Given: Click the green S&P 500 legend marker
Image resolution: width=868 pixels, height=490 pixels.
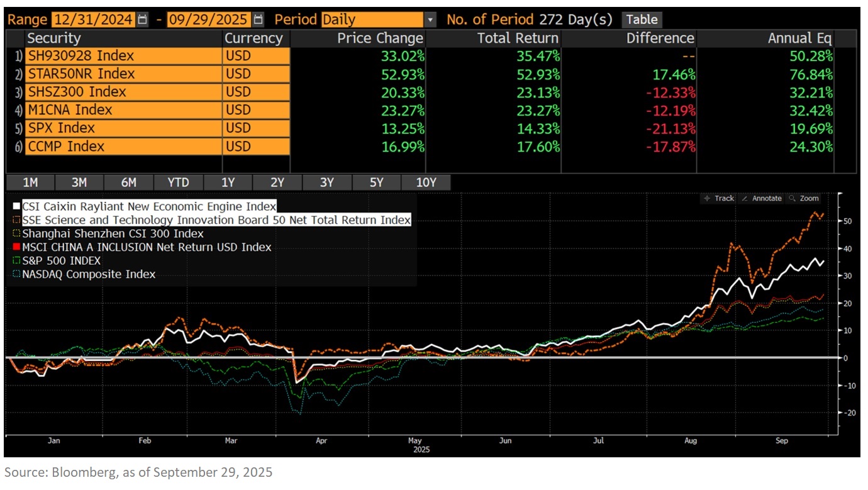Looking at the screenshot, I should (16, 260).
